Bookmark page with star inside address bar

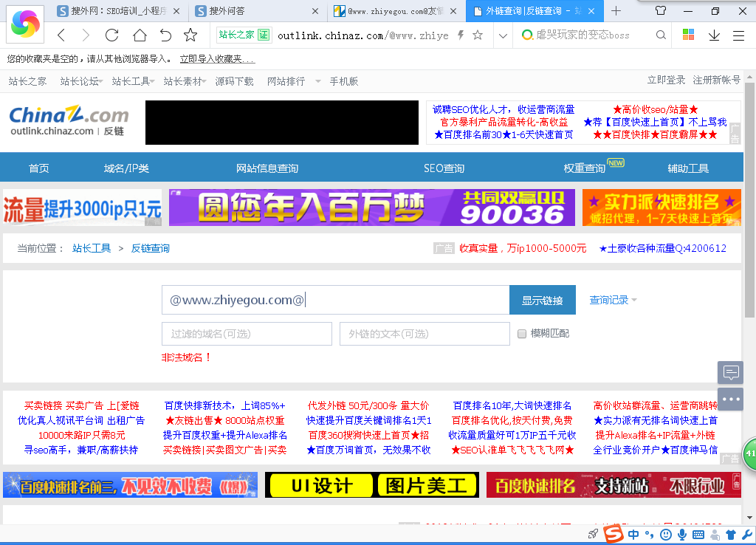(478, 35)
